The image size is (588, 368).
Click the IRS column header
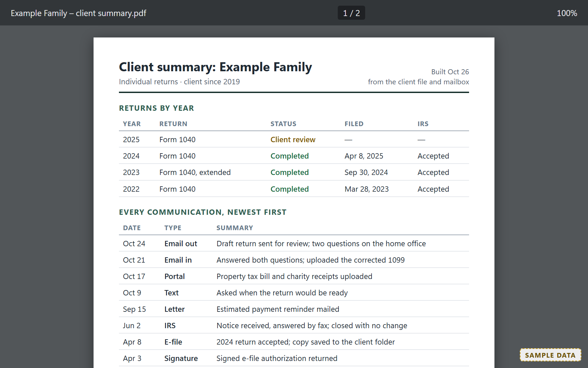[423, 124]
